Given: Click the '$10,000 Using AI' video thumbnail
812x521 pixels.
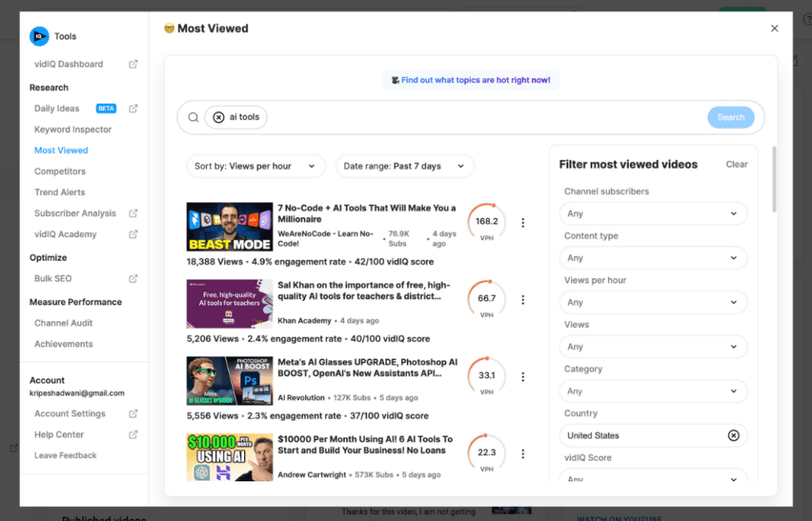Looking at the screenshot, I should click(x=230, y=457).
